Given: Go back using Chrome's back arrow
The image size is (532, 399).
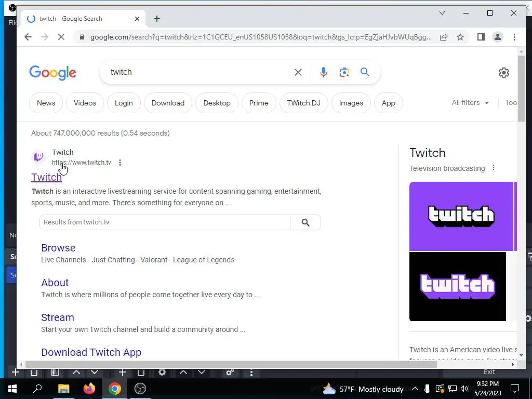Looking at the screenshot, I should 28,37.
